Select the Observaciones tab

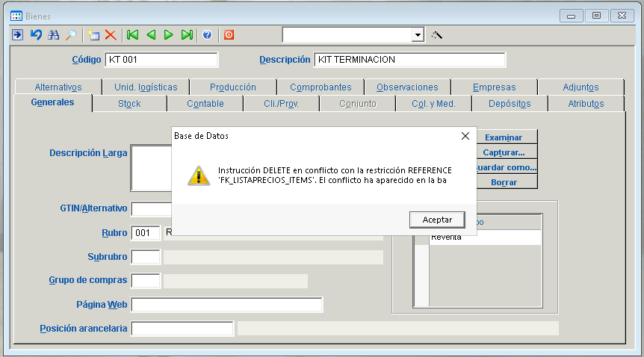407,87
